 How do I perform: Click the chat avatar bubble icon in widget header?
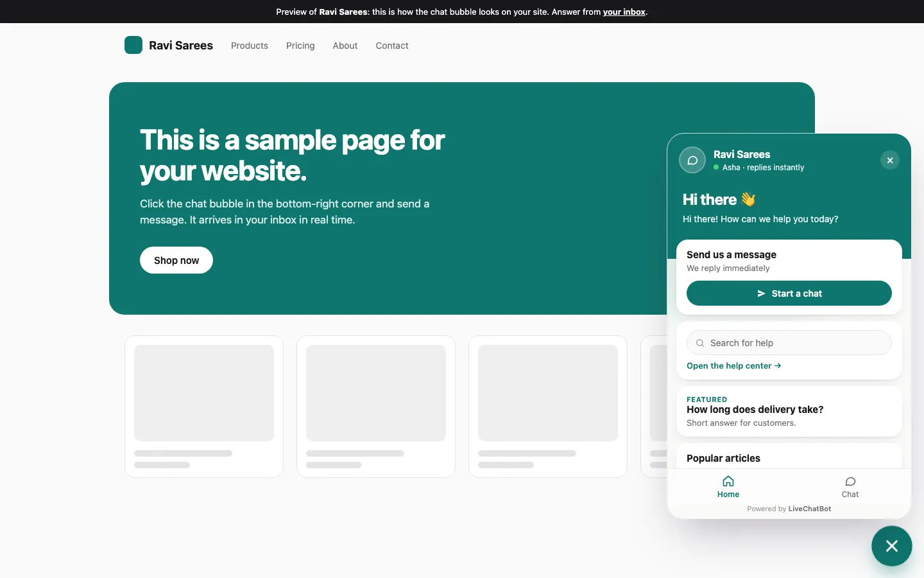pos(692,161)
